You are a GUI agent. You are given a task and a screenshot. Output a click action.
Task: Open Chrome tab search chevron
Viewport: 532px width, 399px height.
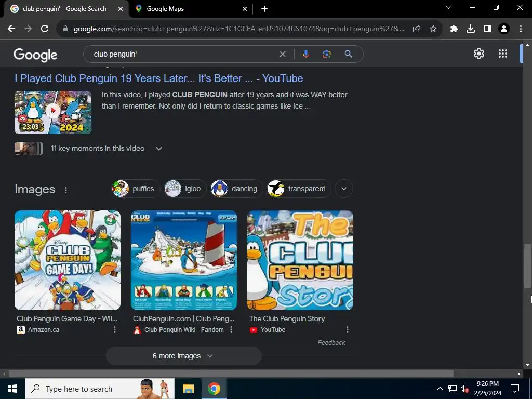[448, 7]
